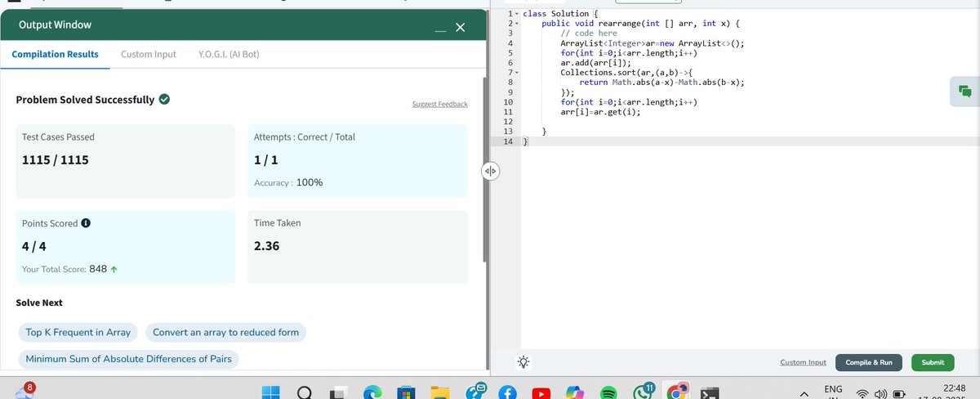Image resolution: width=980 pixels, height=399 pixels.
Task: Click the green check mark next to Problem Solved
Action: (164, 100)
